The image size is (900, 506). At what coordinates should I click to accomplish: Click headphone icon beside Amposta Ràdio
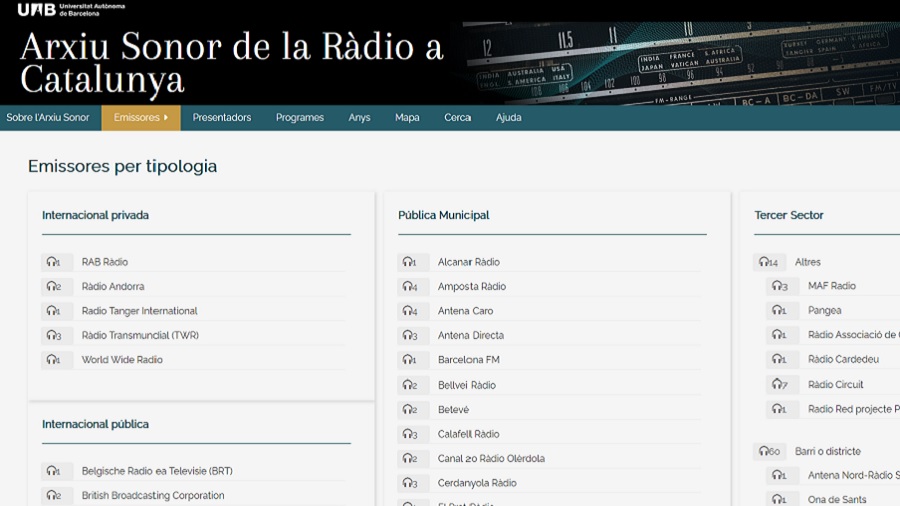(x=413, y=286)
